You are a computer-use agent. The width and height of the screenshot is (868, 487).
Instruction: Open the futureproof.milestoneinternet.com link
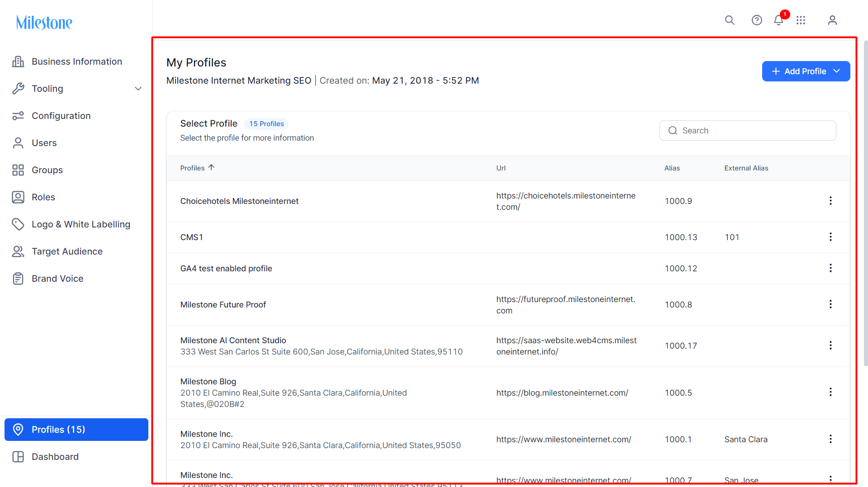tap(566, 305)
